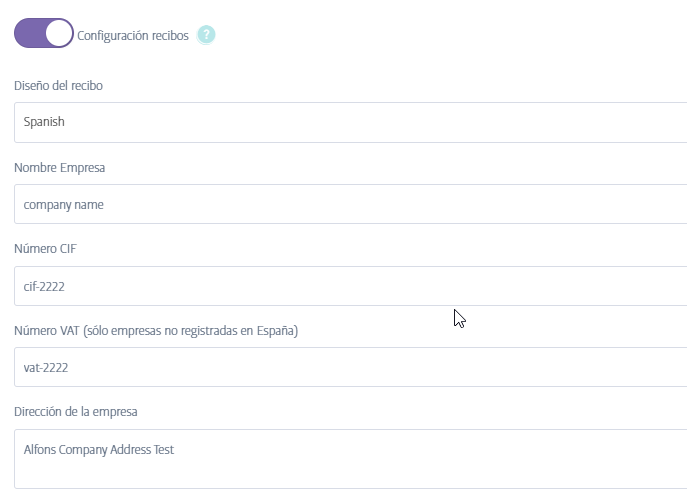Toggle the Configuración recibos switch
687x497 pixels.
click(x=44, y=34)
